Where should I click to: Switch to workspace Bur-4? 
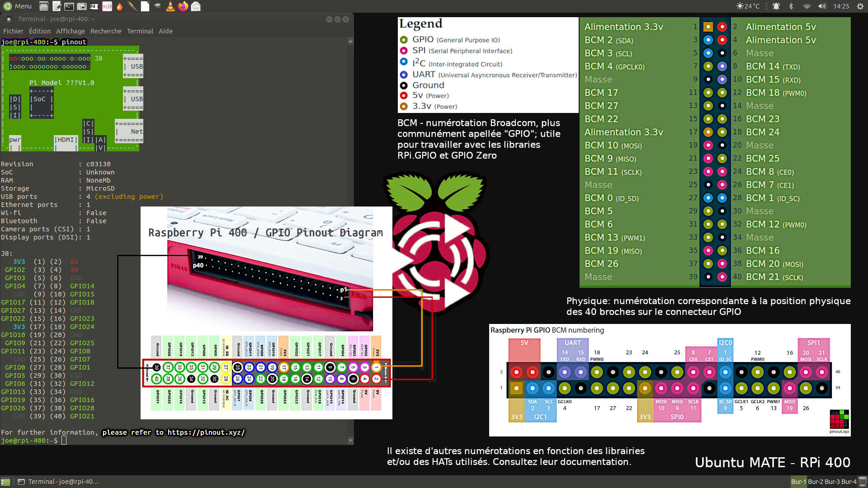(x=849, y=482)
